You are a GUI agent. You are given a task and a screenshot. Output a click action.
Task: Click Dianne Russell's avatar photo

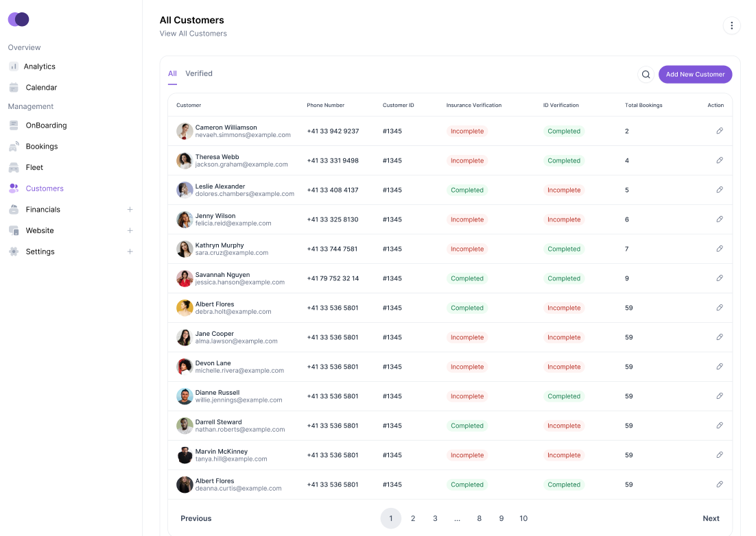pos(184,396)
